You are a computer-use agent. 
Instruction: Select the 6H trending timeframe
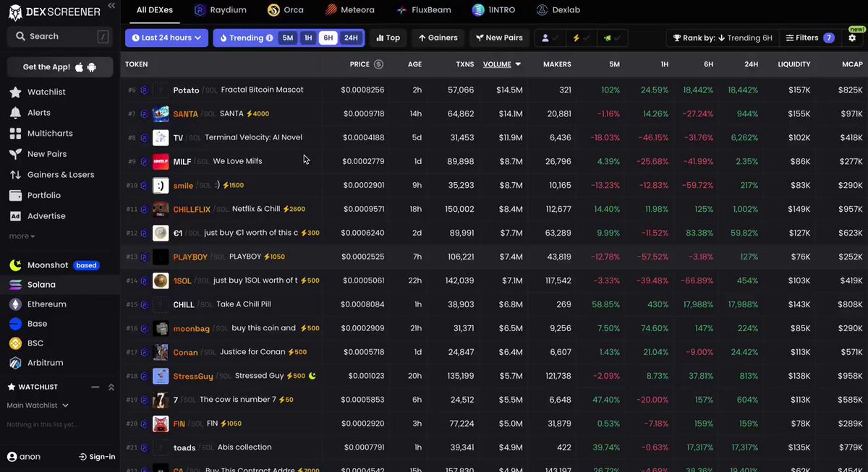click(x=328, y=38)
